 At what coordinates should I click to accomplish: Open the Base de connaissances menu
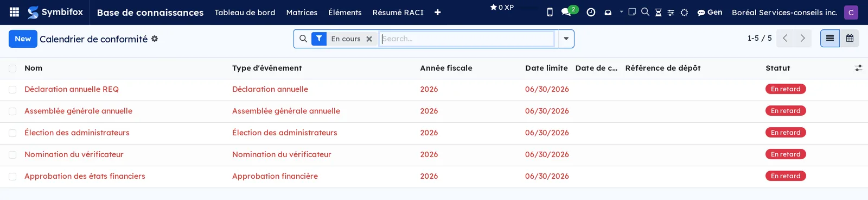pos(150,12)
